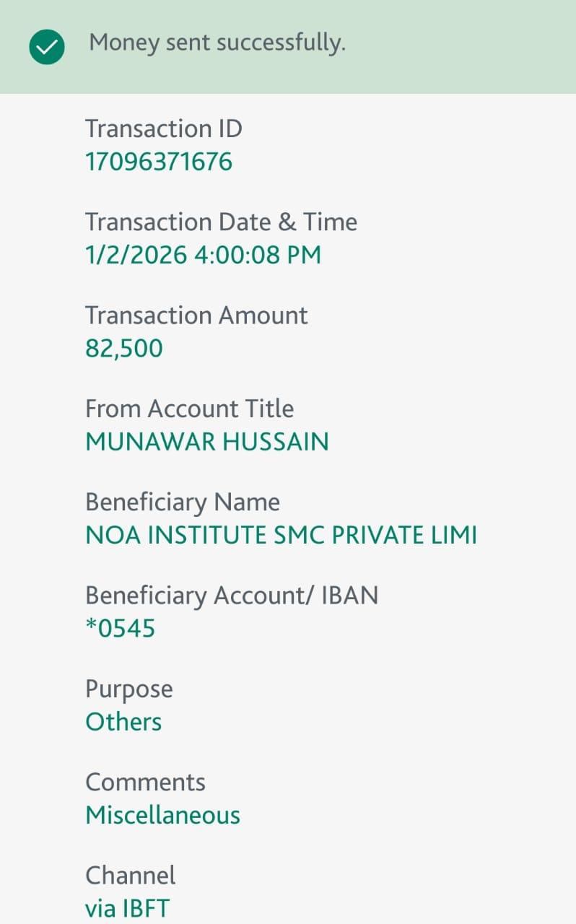Tap the via IBFT channel value
576x924 pixels.
pyautogui.click(x=127, y=909)
